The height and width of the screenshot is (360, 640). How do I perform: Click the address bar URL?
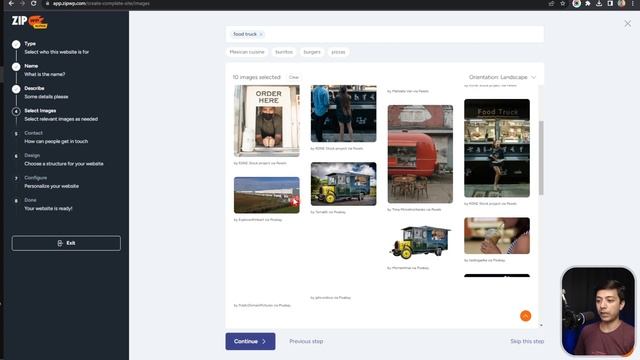pos(101,3)
